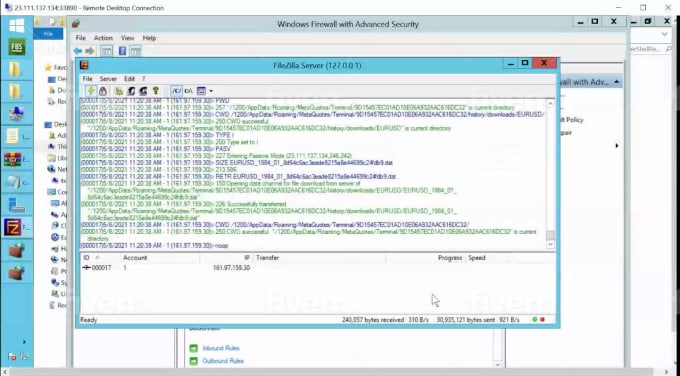
Task: Toggle the FileZilla lightning active-server icon
Action: tap(91, 91)
